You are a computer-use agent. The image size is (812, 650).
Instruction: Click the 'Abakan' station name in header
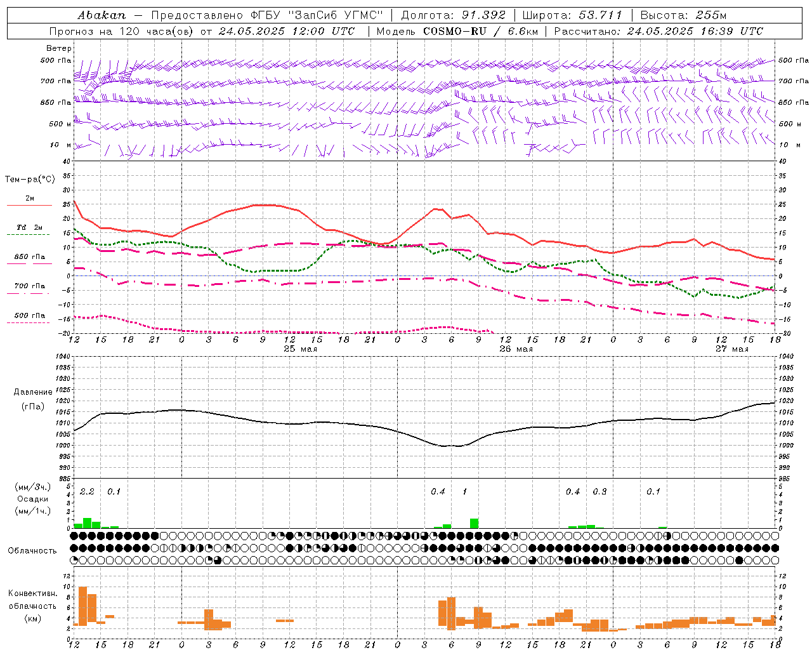[101, 15]
